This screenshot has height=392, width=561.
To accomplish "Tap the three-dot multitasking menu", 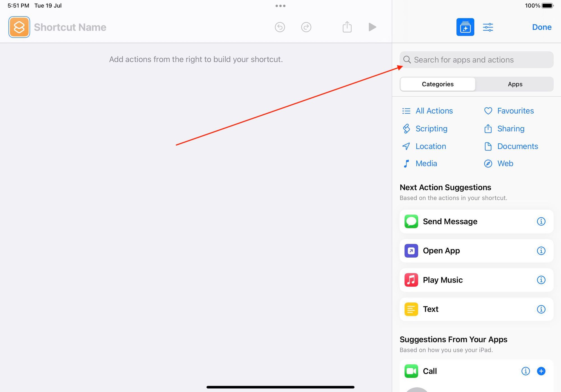I will [280, 6].
